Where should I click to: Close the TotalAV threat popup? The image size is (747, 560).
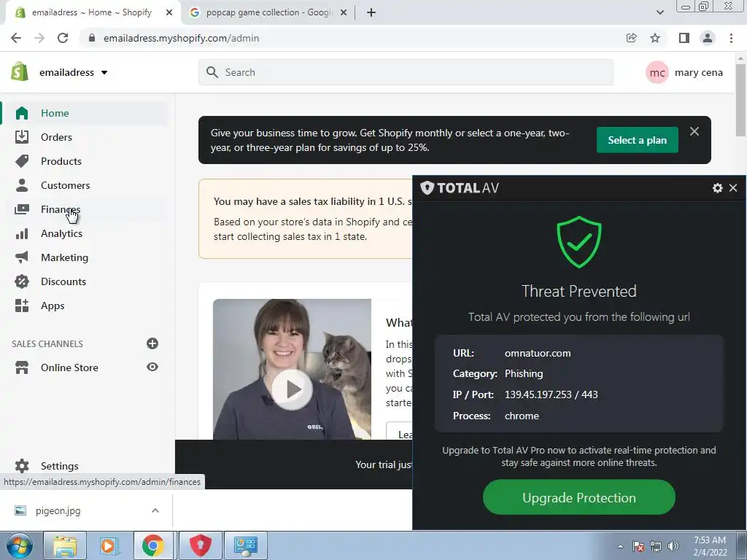click(x=733, y=188)
